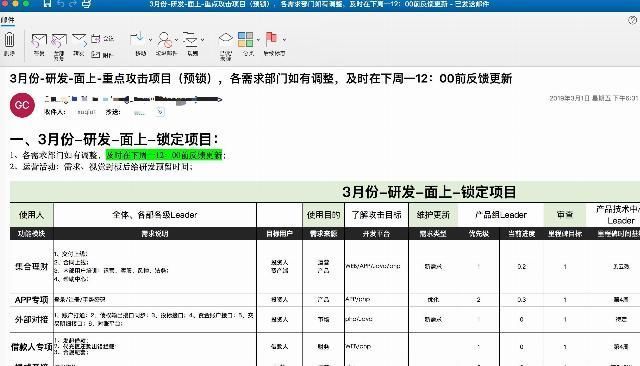640x366 pixels.
Task: Click the 目标用户 column header
Action: tap(280, 233)
